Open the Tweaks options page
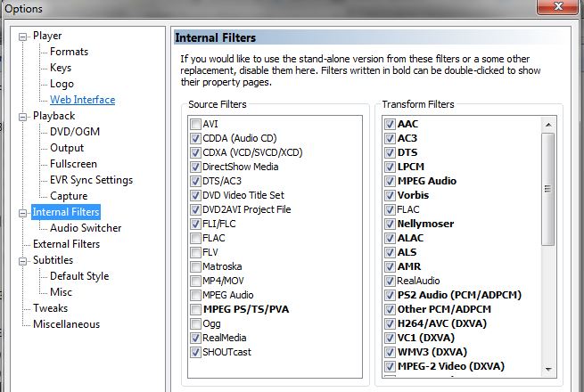This screenshot has width=584, height=392. coord(50,308)
